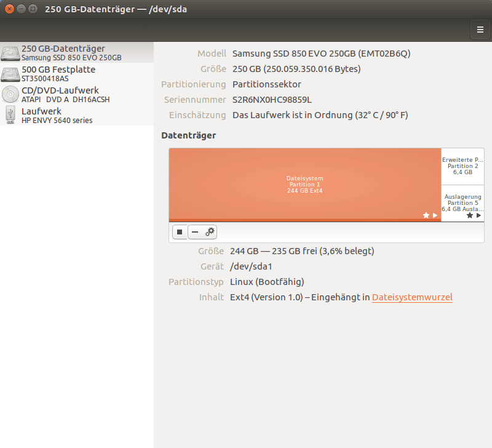Click the Partitionssektor value

point(267,84)
